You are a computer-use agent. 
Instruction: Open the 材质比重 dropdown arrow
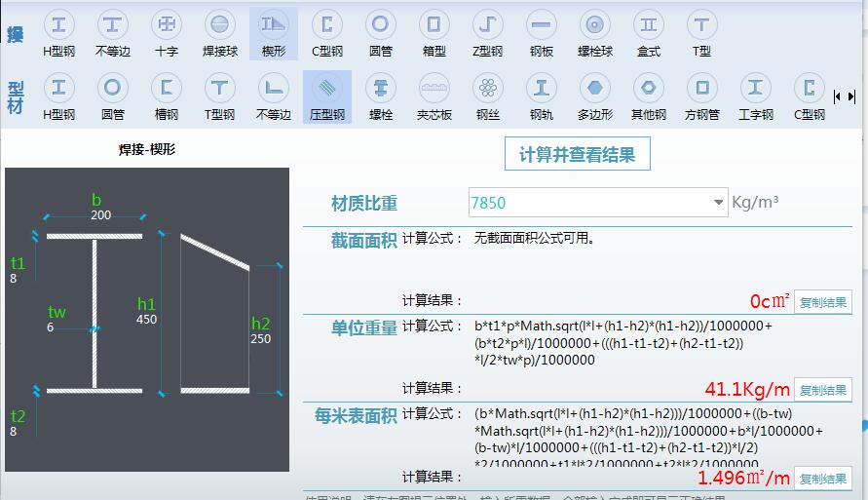coord(718,202)
